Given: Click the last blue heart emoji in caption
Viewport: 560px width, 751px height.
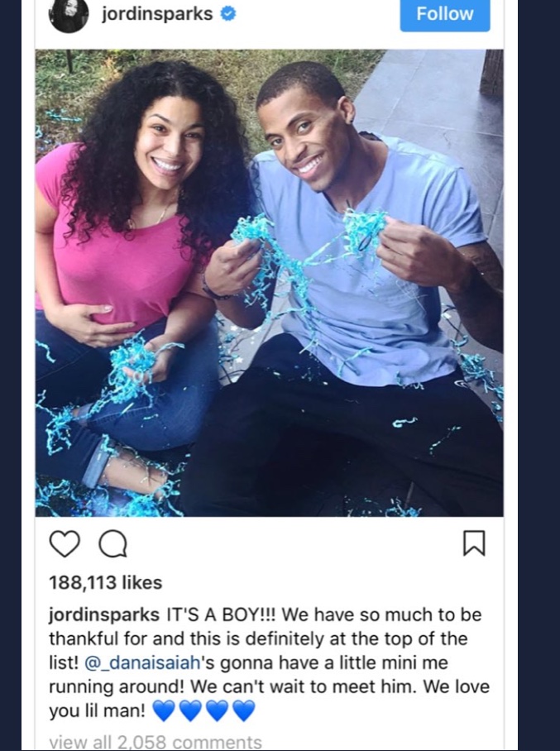Looking at the screenshot, I should tap(244, 710).
